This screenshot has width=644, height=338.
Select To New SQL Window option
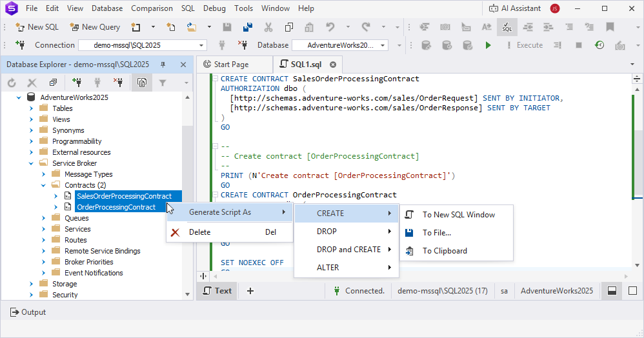(x=456, y=215)
